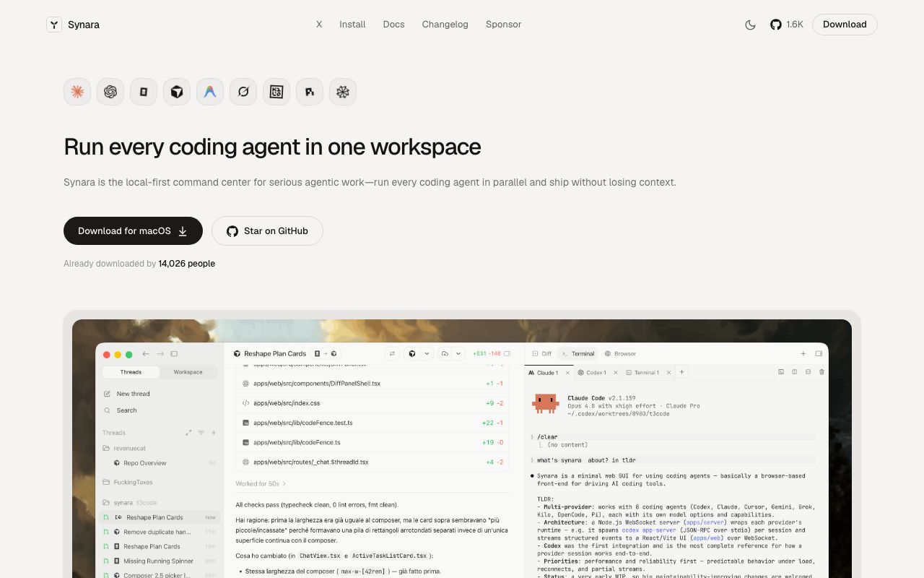This screenshot has height=578, width=924.
Task: Click the new terminal icon in terminal toolbar
Action: [780, 372]
